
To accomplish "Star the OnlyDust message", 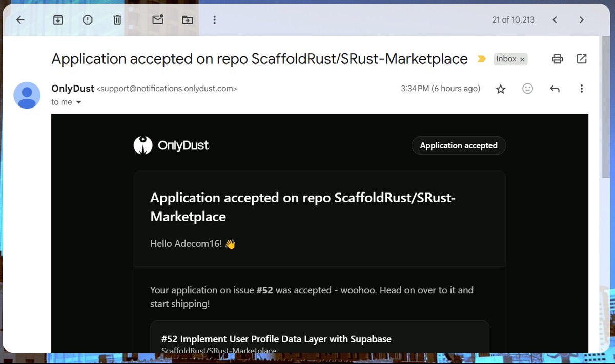I will point(500,89).
